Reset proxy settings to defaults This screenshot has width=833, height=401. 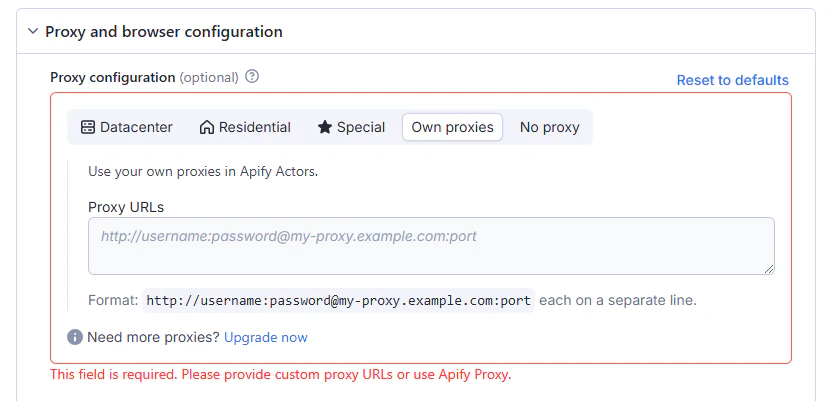pos(732,80)
